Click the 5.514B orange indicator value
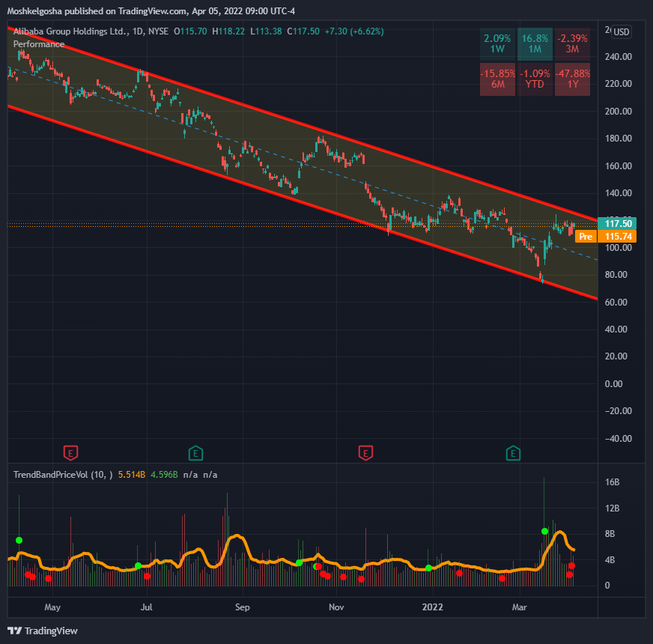Viewport: 653px width, 644px height. pyautogui.click(x=132, y=475)
